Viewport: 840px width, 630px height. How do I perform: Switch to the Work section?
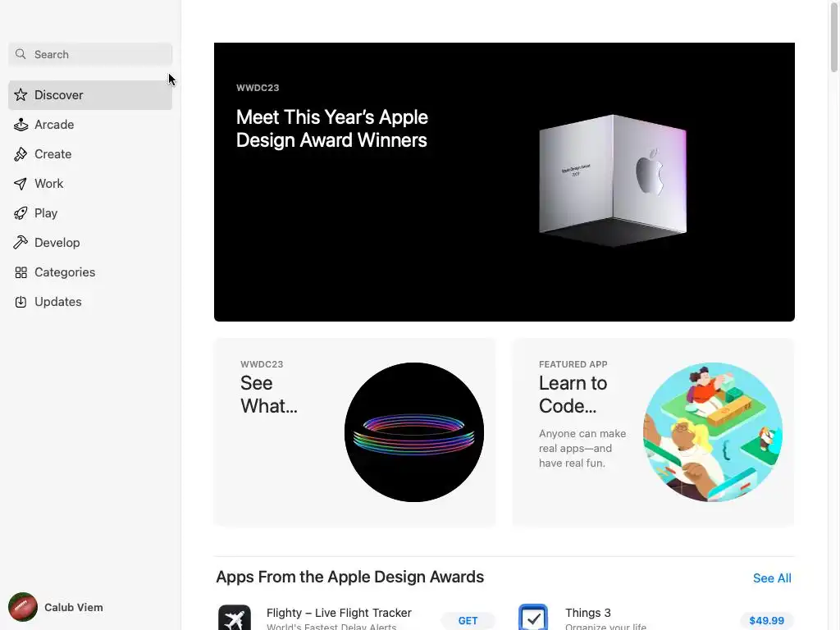point(90,184)
